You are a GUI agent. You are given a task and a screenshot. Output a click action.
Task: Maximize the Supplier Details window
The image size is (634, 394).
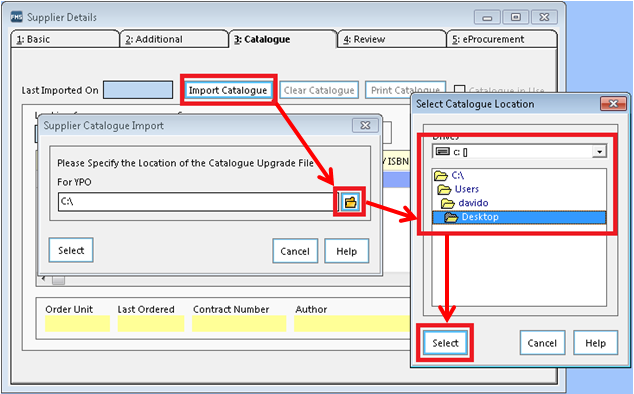point(516,17)
